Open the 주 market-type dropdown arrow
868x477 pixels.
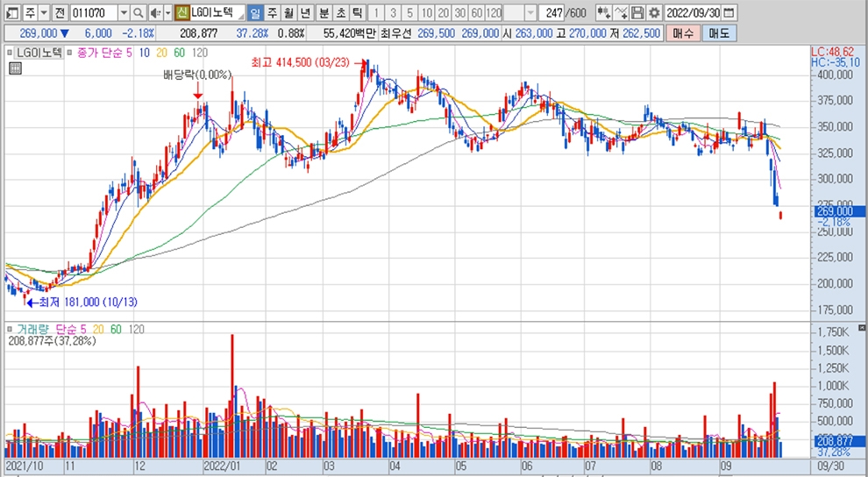coord(45,12)
